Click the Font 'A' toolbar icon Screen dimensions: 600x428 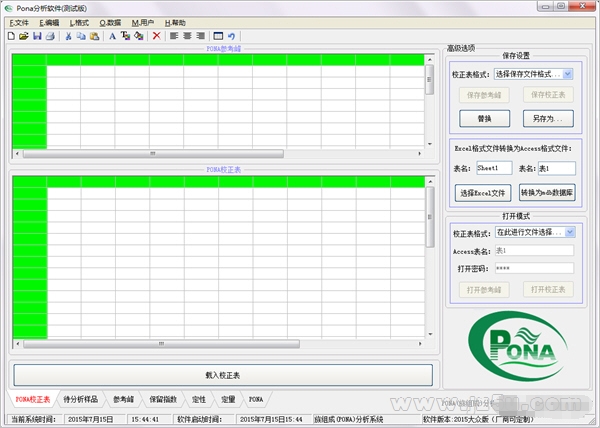[x=112, y=36]
